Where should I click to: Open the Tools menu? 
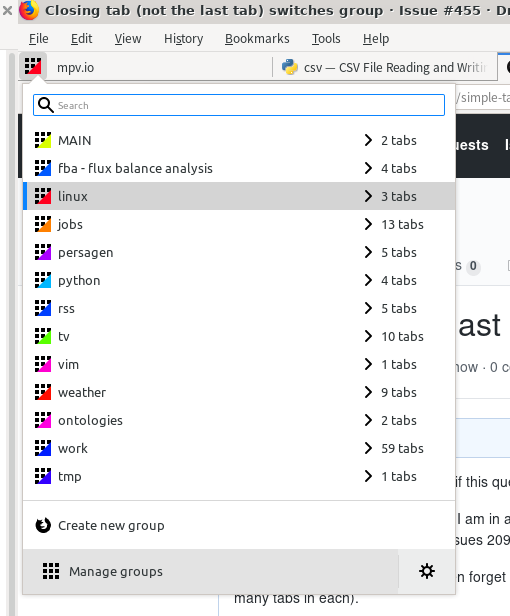pyautogui.click(x=326, y=38)
